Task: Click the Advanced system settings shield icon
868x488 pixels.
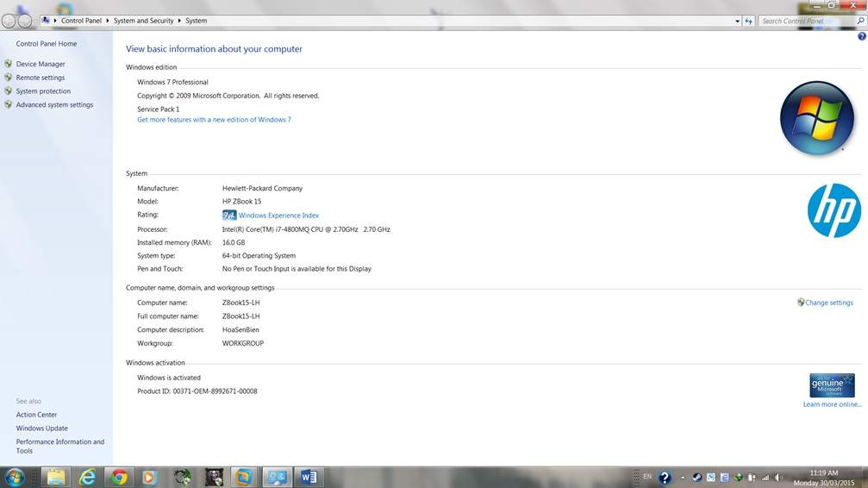Action: pos(9,104)
